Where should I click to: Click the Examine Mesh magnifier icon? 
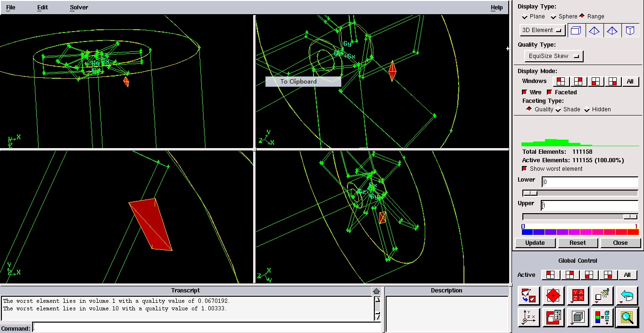pyautogui.click(x=627, y=317)
